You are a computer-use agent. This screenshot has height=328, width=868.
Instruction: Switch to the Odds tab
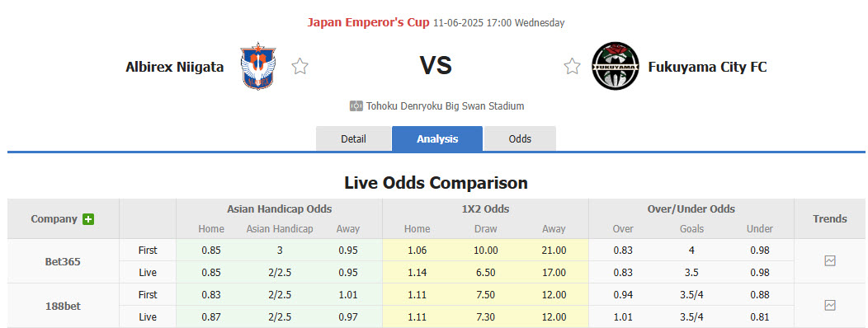(x=520, y=138)
